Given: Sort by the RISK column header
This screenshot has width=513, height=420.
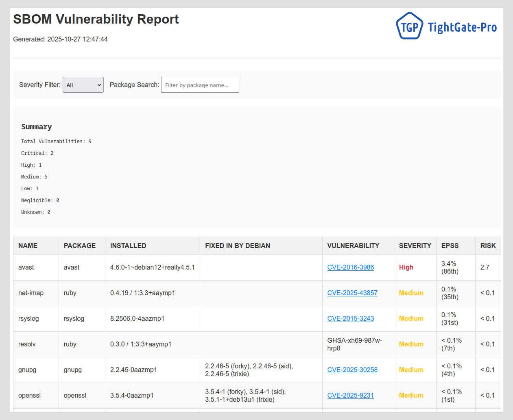Looking at the screenshot, I should pos(488,246).
